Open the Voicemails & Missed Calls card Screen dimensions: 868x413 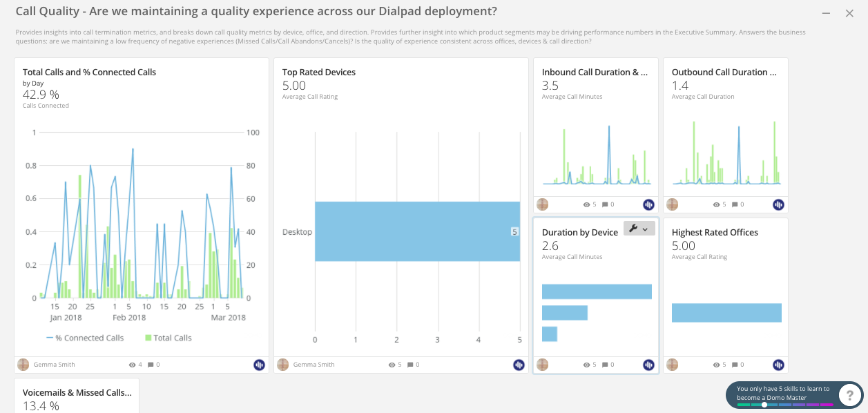76,392
